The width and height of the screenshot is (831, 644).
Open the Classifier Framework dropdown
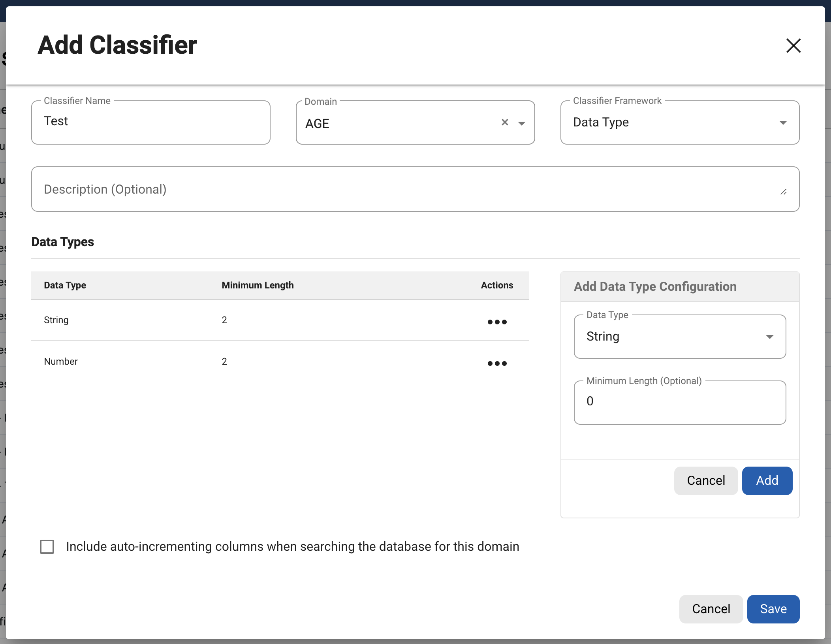coord(783,122)
